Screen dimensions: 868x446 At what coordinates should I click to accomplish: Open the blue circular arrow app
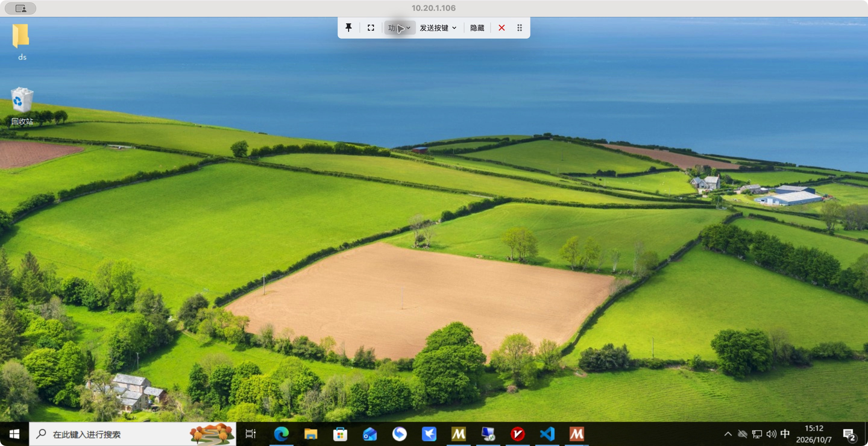point(399,434)
